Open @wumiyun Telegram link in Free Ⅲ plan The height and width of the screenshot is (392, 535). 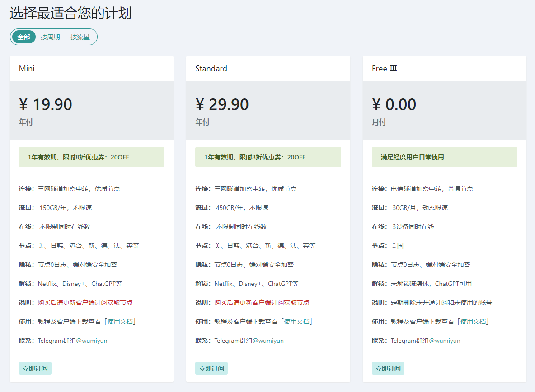click(445, 341)
